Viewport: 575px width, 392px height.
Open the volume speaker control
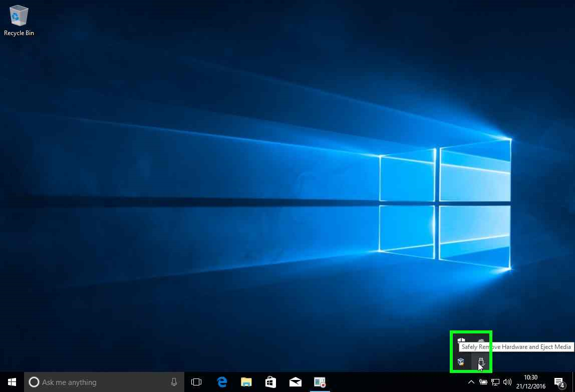click(507, 382)
